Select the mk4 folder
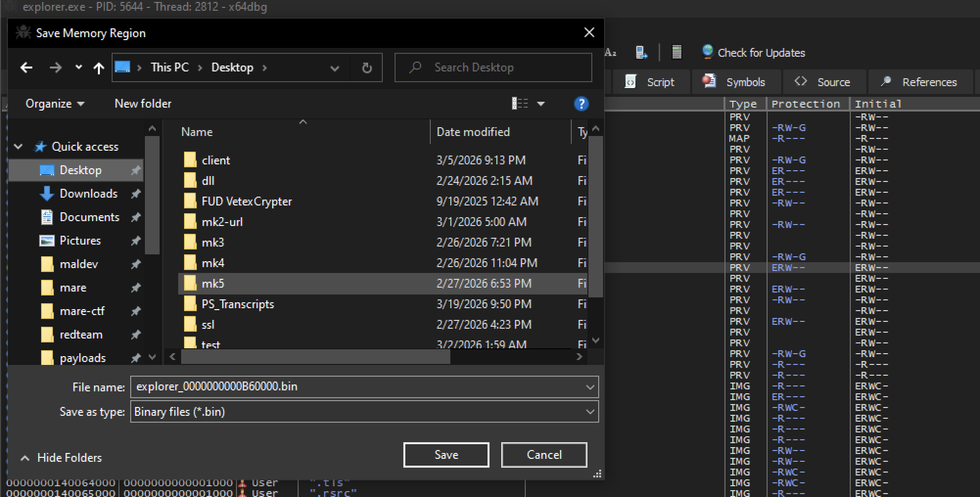Viewport: 980px width, 497px height. click(213, 263)
